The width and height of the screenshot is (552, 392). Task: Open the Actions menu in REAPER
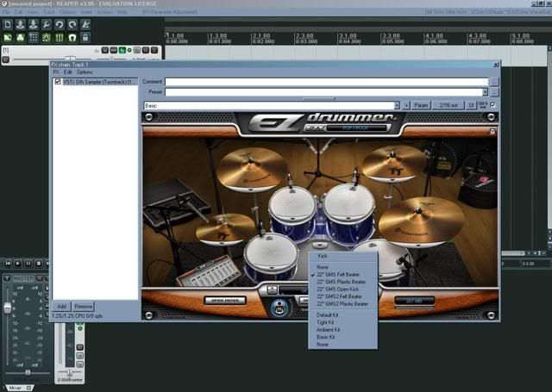tap(104, 12)
